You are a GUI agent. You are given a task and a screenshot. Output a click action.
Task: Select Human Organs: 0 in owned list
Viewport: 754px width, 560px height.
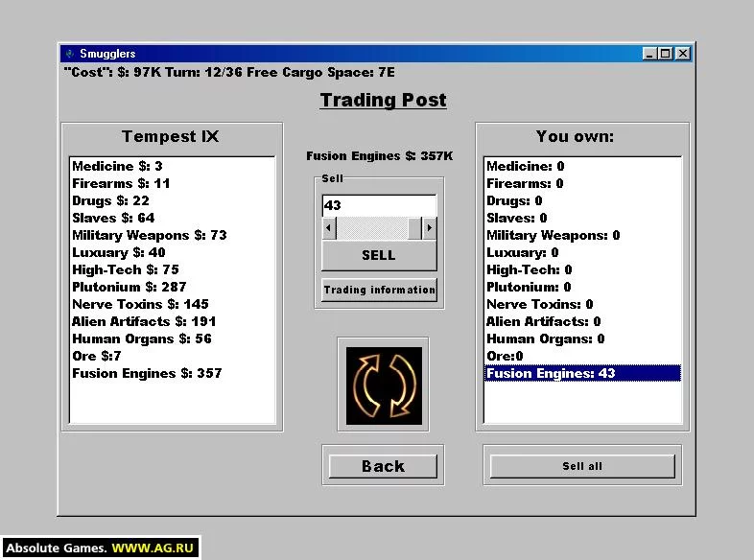545,338
